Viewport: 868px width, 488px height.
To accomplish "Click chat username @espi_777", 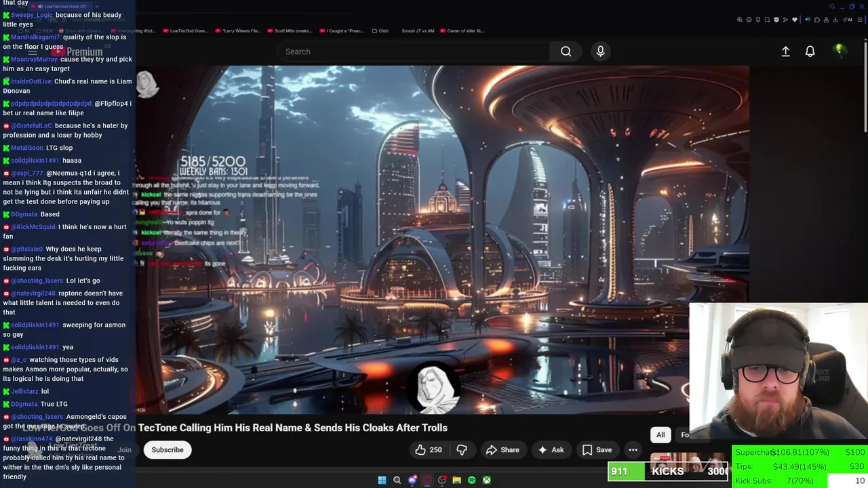I will click(x=27, y=173).
